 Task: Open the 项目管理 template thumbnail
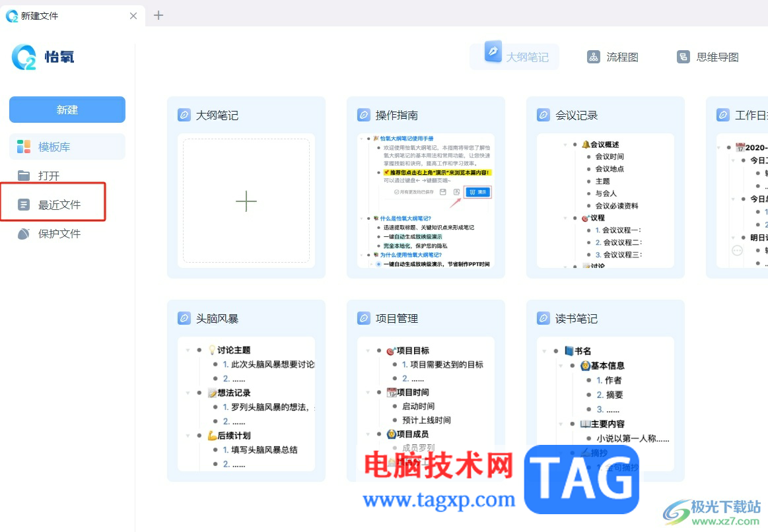(x=426, y=404)
